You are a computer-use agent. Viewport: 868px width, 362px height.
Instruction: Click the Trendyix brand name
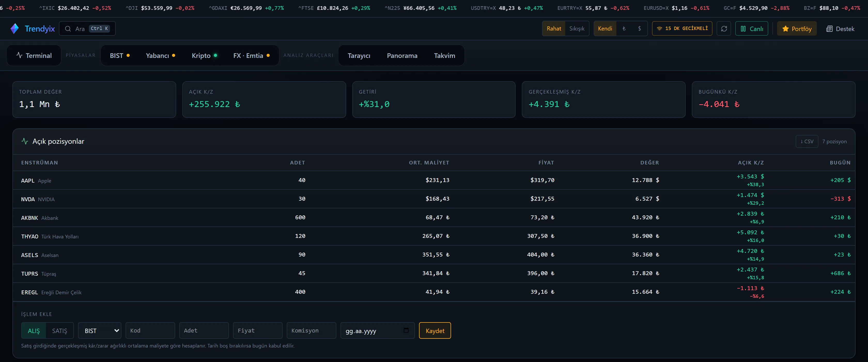click(40, 29)
